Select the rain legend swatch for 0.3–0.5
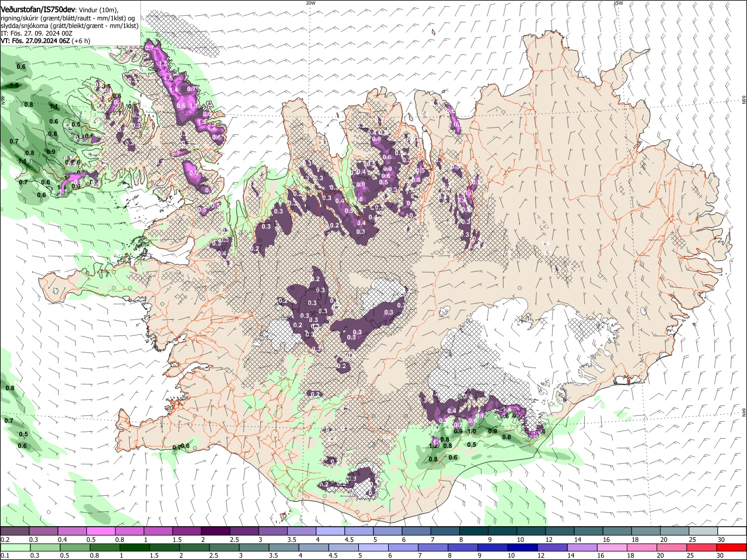Viewport: 747px width, 560px height. [x=45, y=548]
